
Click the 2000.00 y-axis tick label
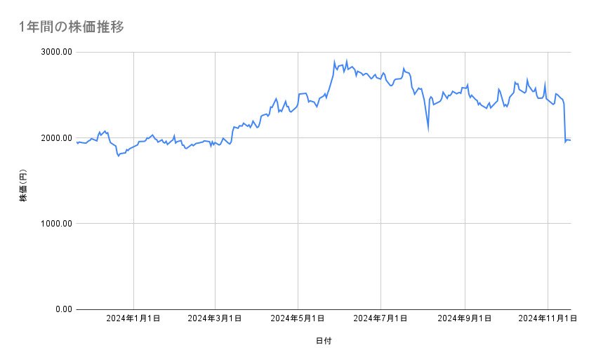click(57, 138)
